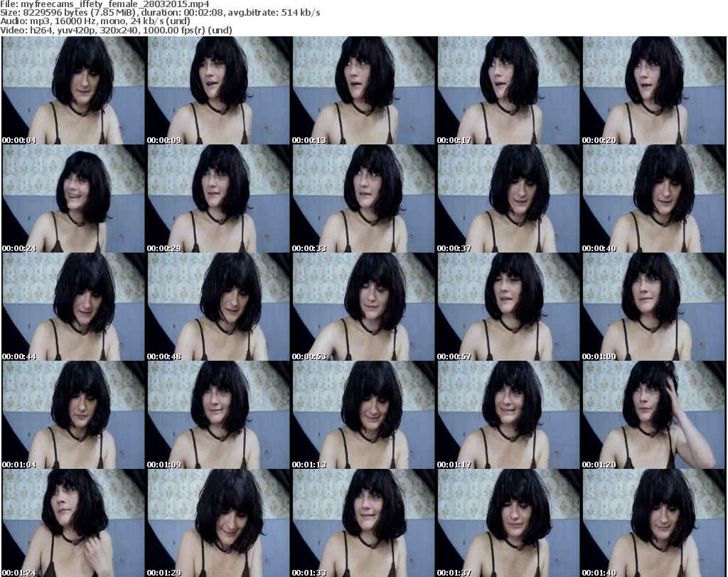The width and height of the screenshot is (728, 577).
Task: Choose the frame stamped 00:01:00
Action: 654,307
